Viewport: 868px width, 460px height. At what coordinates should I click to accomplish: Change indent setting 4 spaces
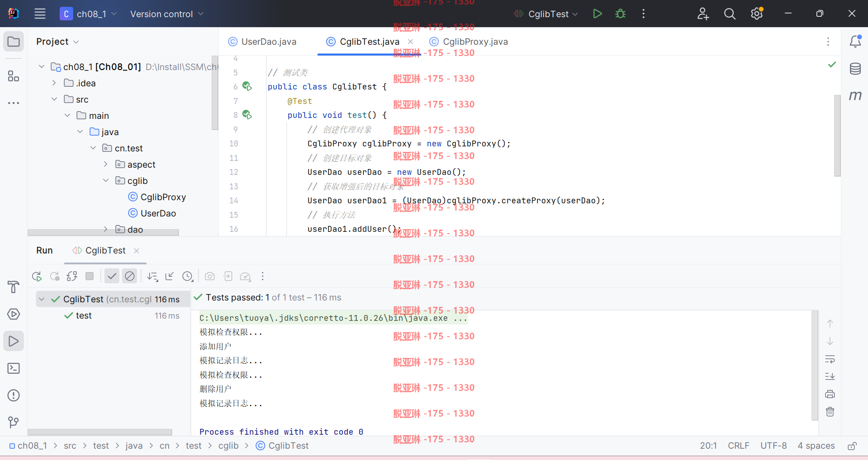tap(816, 446)
